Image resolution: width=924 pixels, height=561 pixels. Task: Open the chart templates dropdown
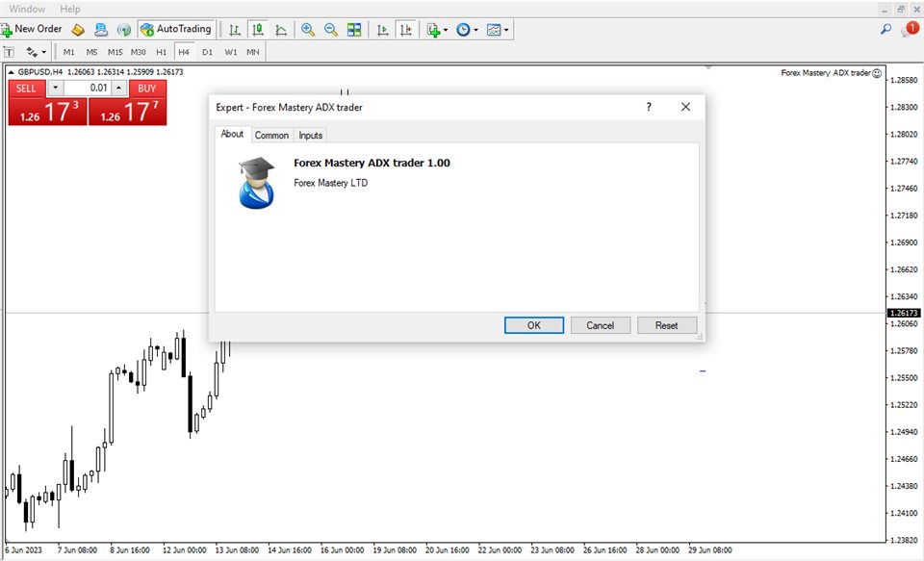tap(498, 30)
